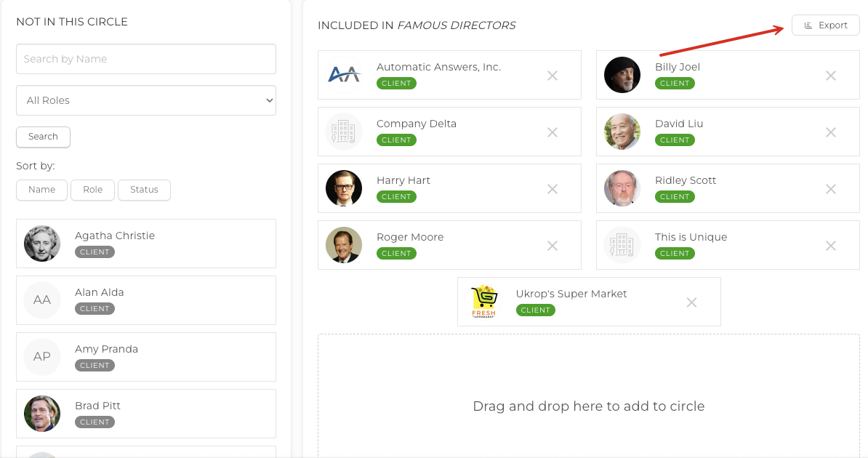Click X next to Company Delta

coord(552,132)
